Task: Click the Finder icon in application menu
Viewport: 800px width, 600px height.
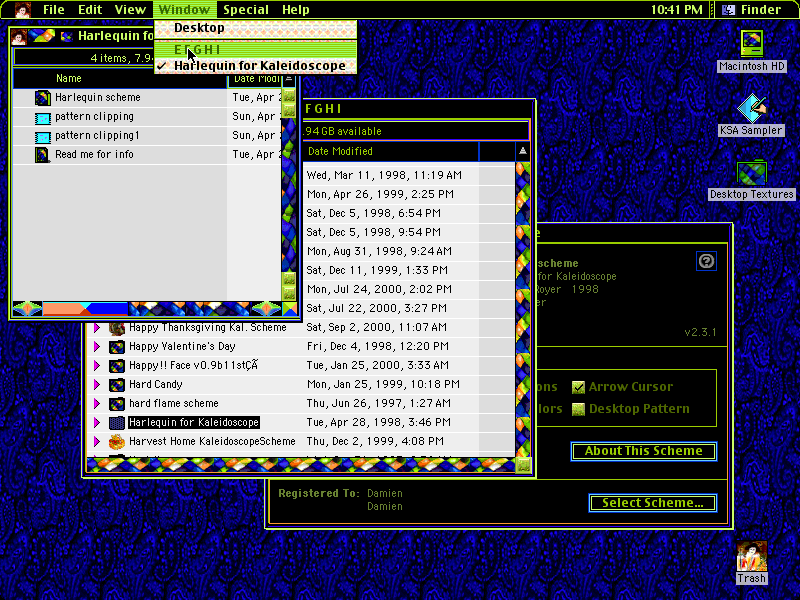Action: coord(728,9)
